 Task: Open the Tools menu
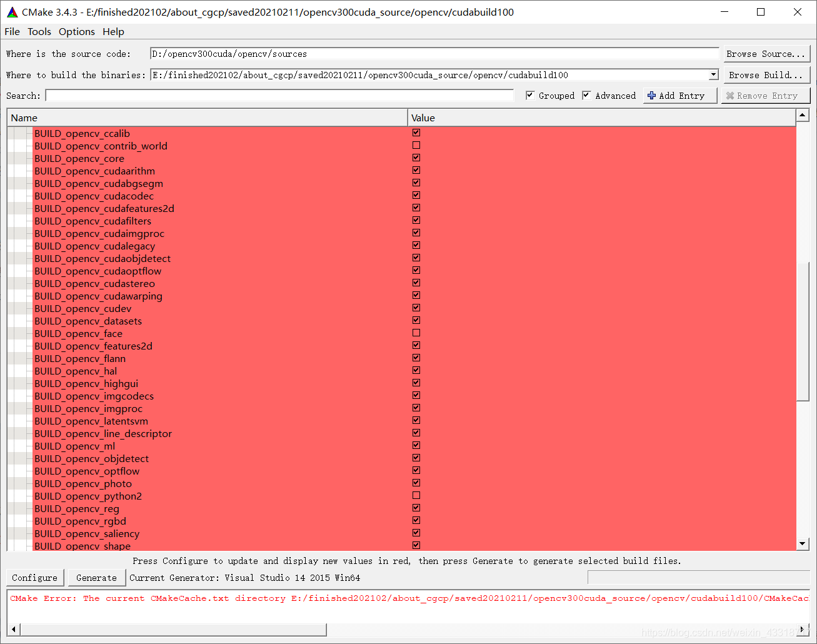click(39, 32)
